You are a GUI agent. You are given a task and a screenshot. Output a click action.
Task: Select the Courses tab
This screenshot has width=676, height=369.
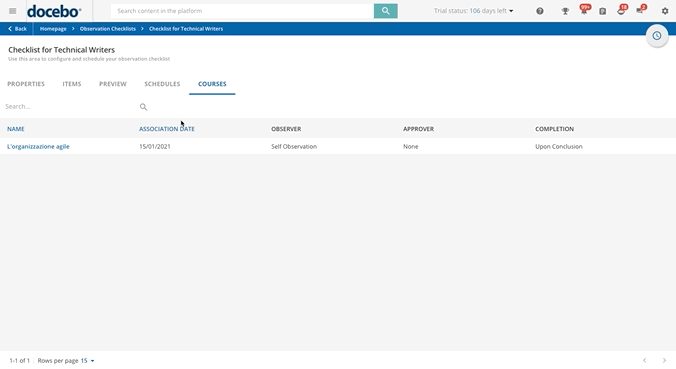(212, 84)
